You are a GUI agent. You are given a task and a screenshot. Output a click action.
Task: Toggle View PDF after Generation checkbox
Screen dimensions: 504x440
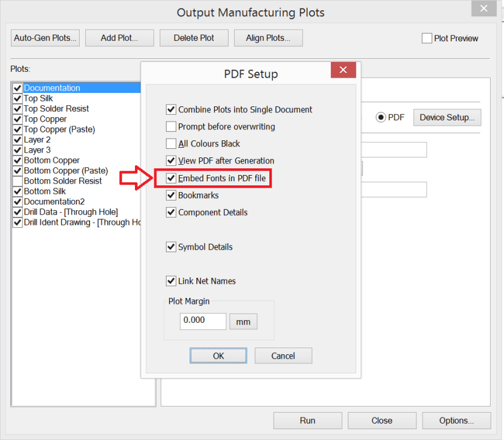pos(171,160)
